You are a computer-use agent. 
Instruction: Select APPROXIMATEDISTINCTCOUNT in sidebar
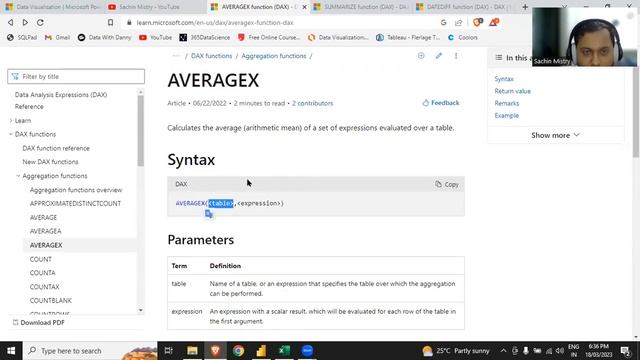75,203
